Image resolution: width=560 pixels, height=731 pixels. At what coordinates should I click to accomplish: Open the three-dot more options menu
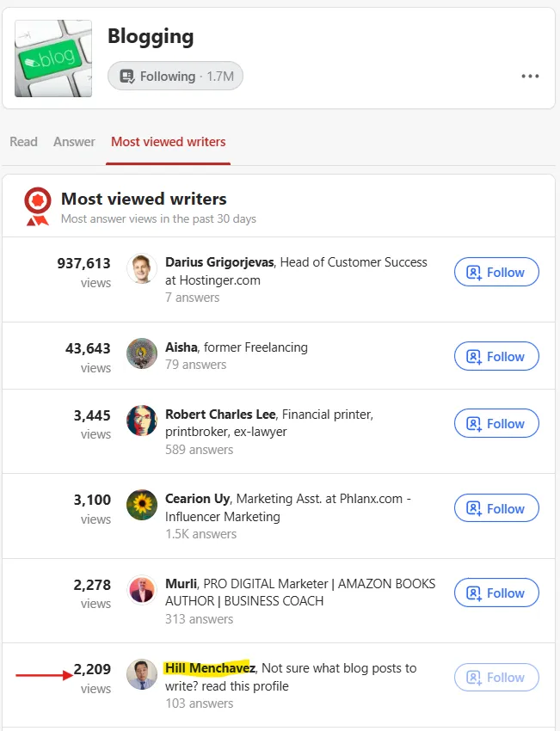click(530, 76)
